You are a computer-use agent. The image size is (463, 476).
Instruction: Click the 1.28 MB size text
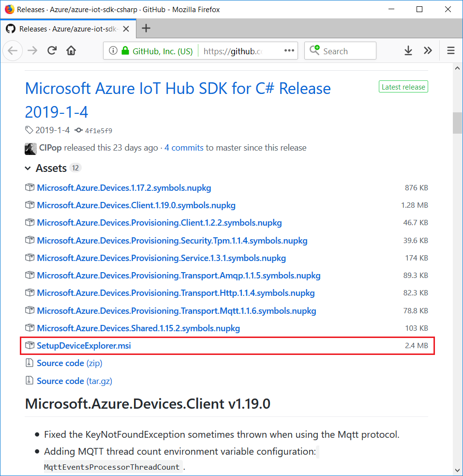[x=415, y=205]
